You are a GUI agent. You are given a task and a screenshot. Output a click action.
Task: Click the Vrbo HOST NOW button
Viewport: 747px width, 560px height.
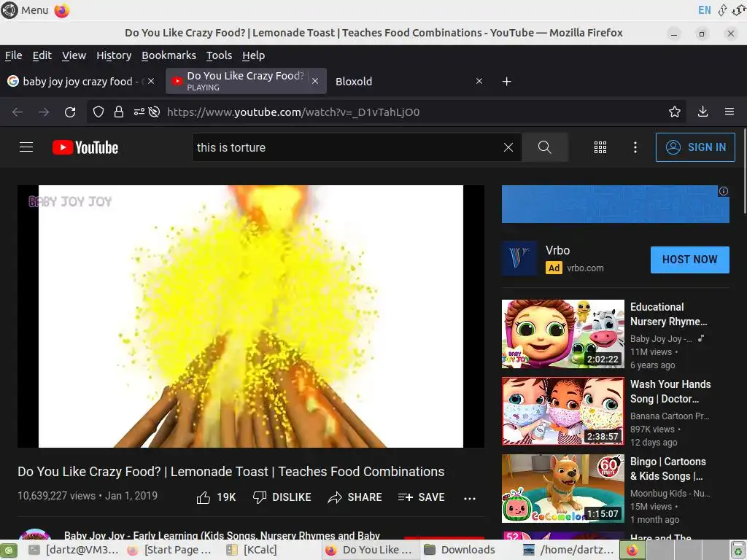689,260
